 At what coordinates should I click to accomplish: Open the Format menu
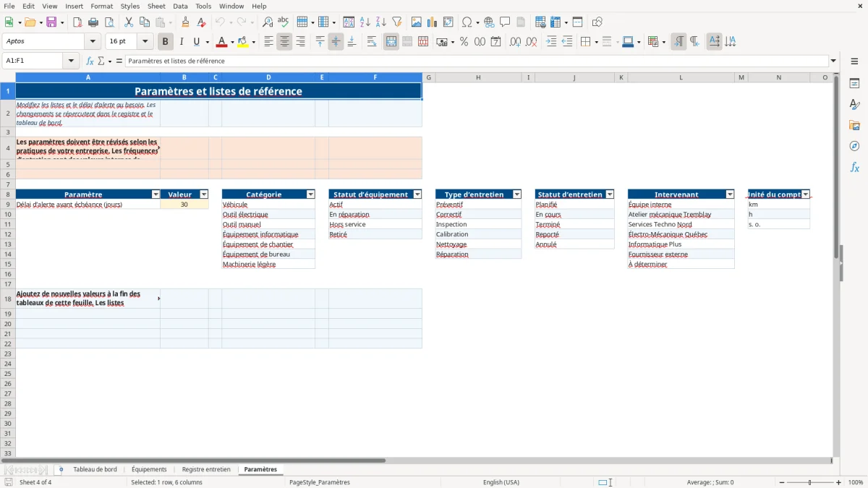click(x=102, y=6)
